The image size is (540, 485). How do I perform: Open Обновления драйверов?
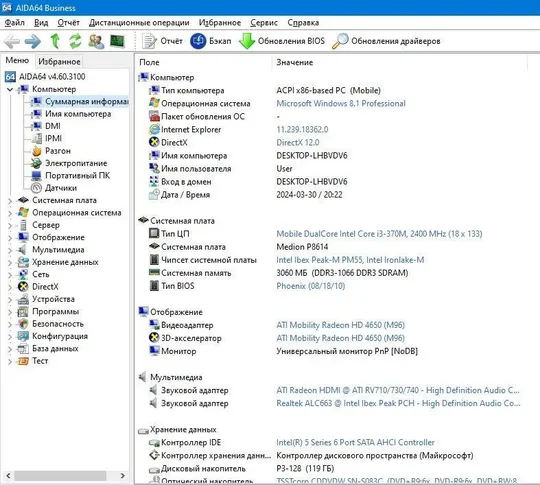[x=386, y=41]
